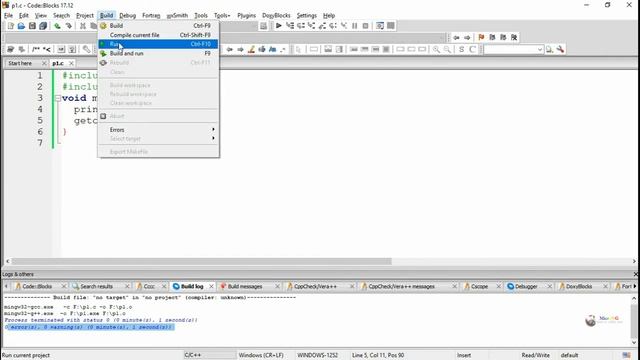Click the Doxygen line comment *< icon

pos(47,49)
